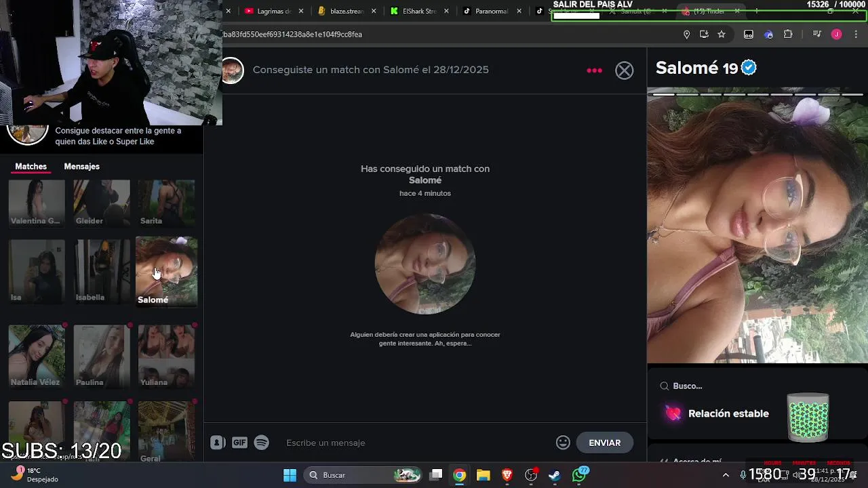
Task: Open Isabella match thumbnail
Action: [x=102, y=271]
